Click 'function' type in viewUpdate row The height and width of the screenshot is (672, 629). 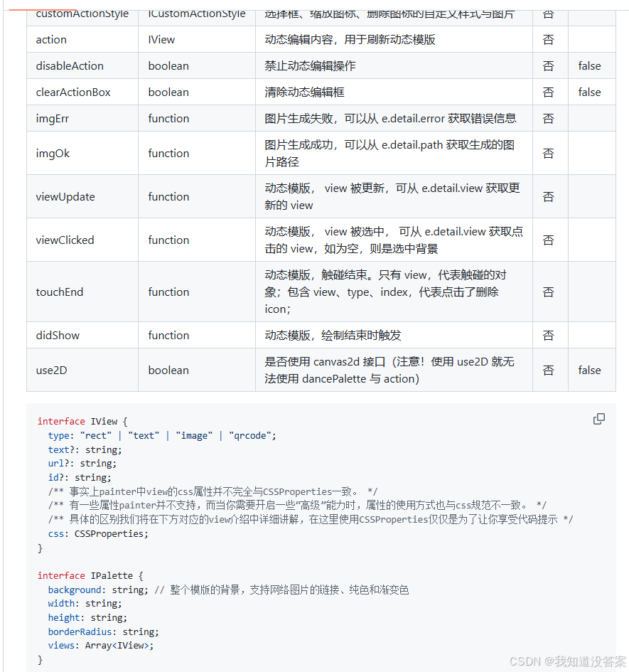tap(168, 197)
